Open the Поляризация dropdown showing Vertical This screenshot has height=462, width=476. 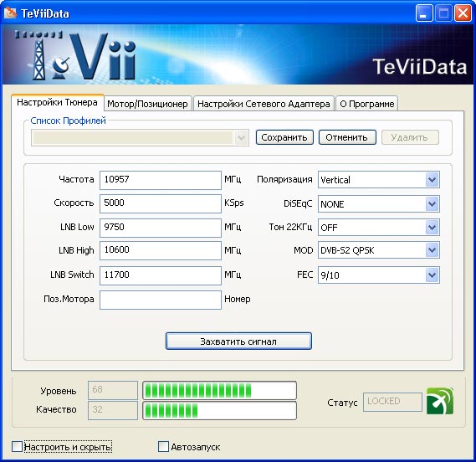379,180
